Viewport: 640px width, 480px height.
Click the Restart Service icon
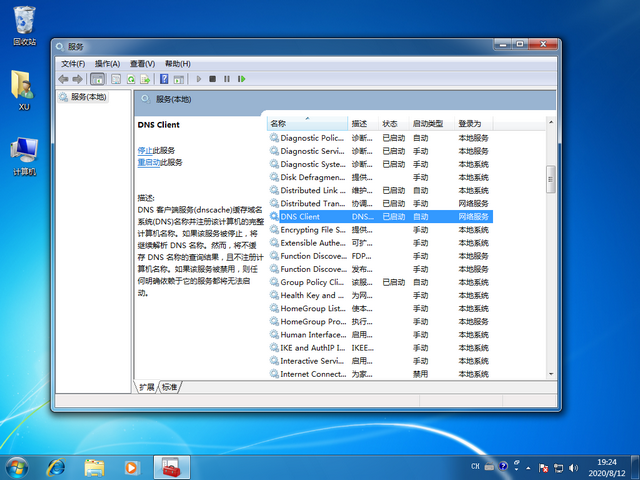242,79
